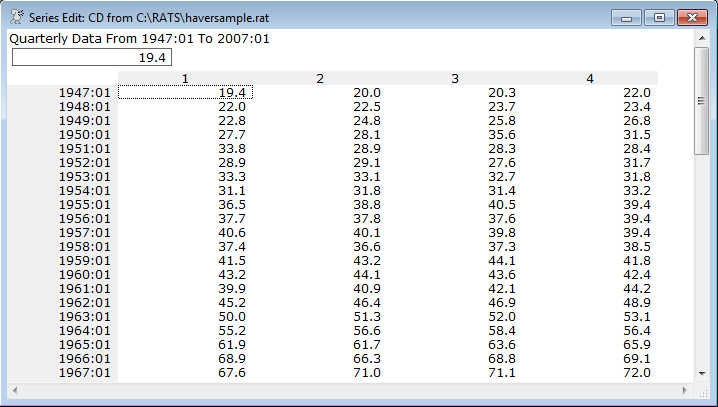Click the horizontal scrollbar right arrow
This screenshot has height=407, width=718.
pos(686,388)
